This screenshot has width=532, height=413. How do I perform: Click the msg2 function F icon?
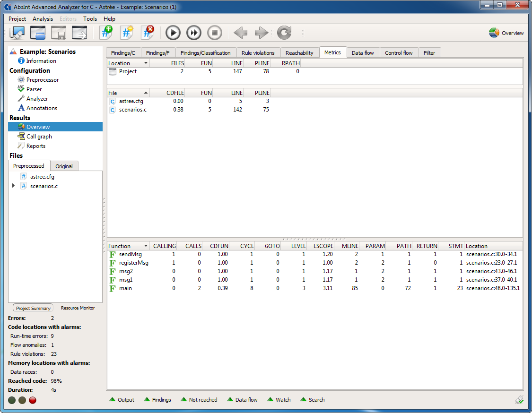point(112,271)
